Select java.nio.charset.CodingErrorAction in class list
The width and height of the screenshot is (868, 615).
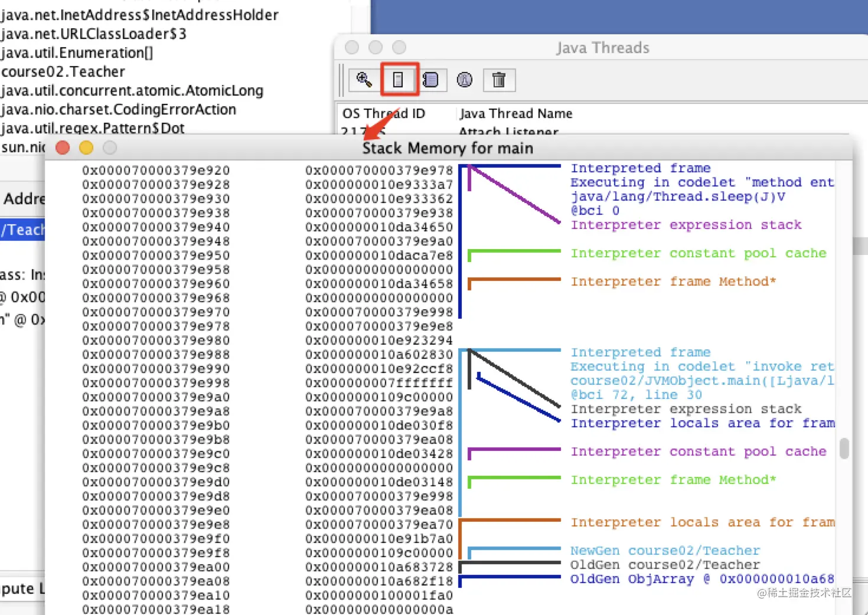(118, 109)
